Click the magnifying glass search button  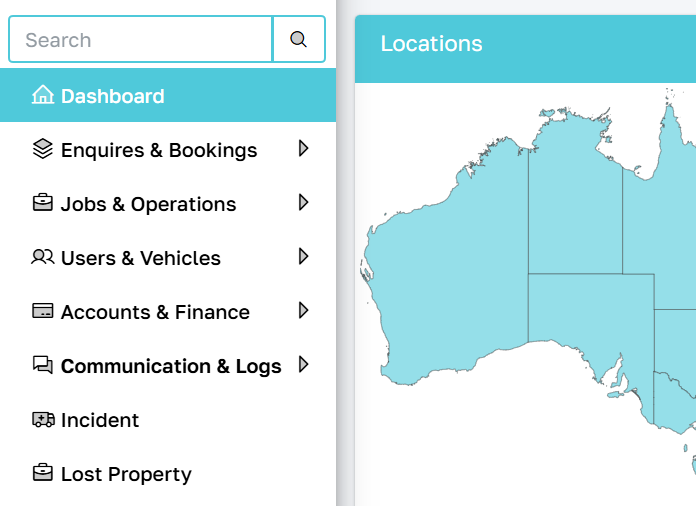click(298, 40)
